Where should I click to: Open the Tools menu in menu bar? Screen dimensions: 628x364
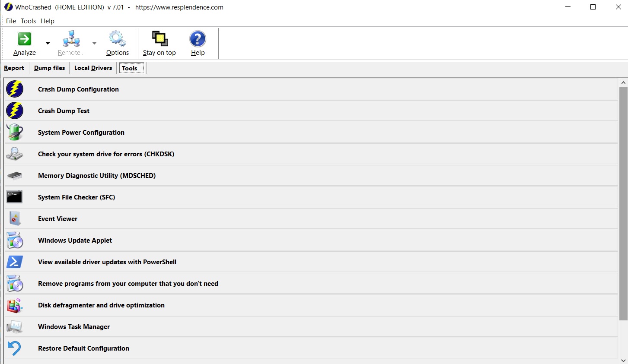tap(28, 21)
